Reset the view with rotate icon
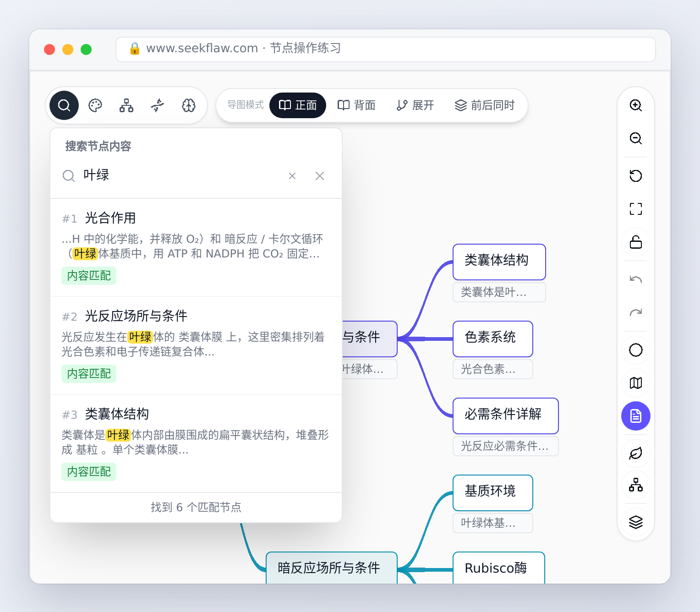The width and height of the screenshot is (700, 612). 636,176
